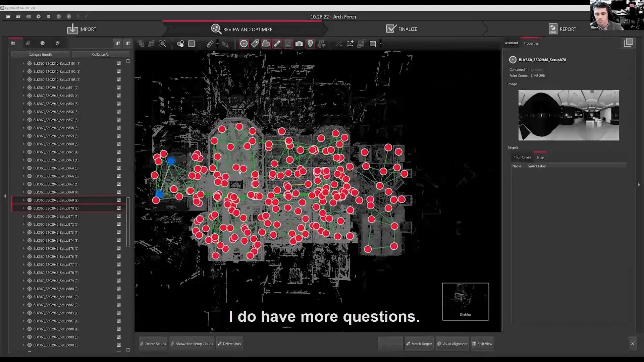The image size is (644, 362).
Task: Click the pop-out windows icon above the Properties panel
Action: [629, 43]
